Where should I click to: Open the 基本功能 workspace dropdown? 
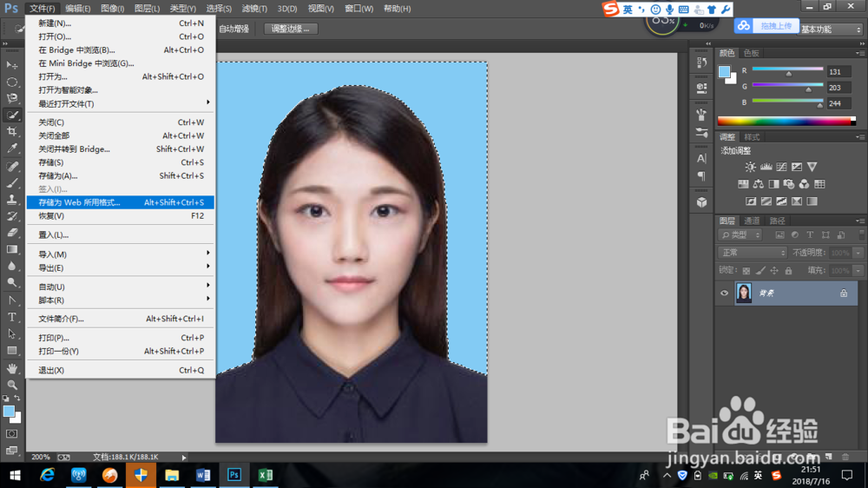tap(831, 30)
